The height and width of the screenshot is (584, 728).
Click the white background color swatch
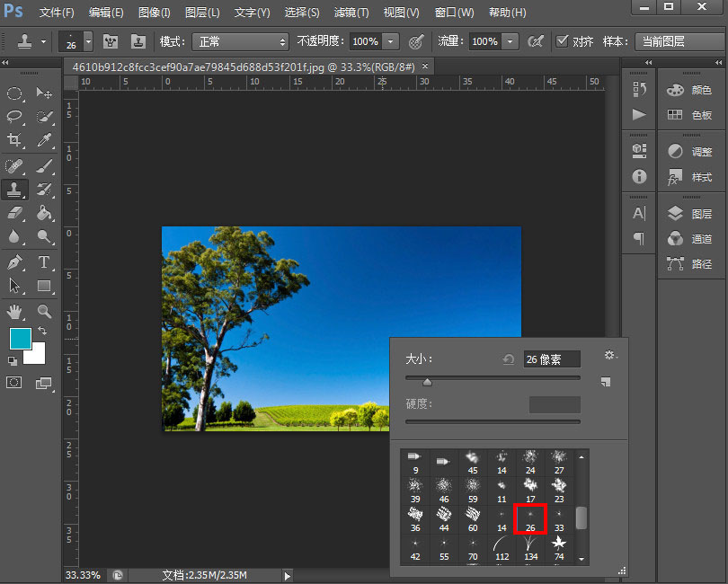tap(37, 357)
